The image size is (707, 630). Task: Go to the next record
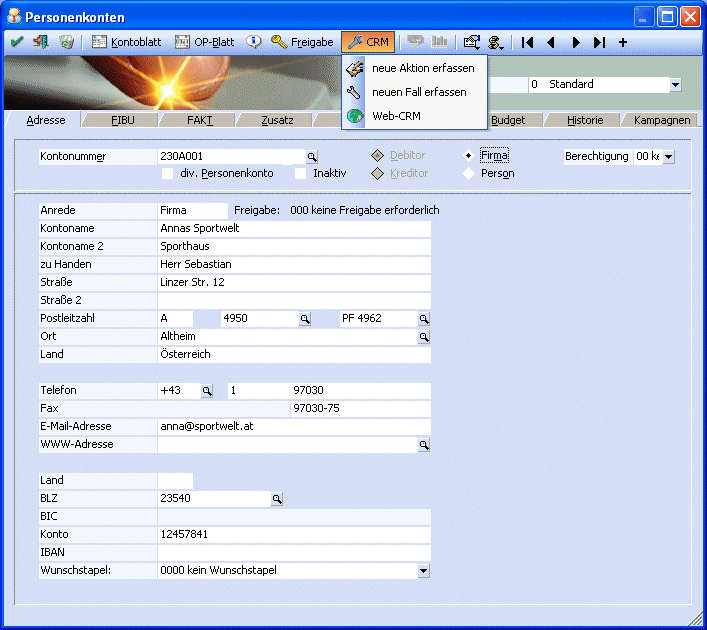(576, 42)
